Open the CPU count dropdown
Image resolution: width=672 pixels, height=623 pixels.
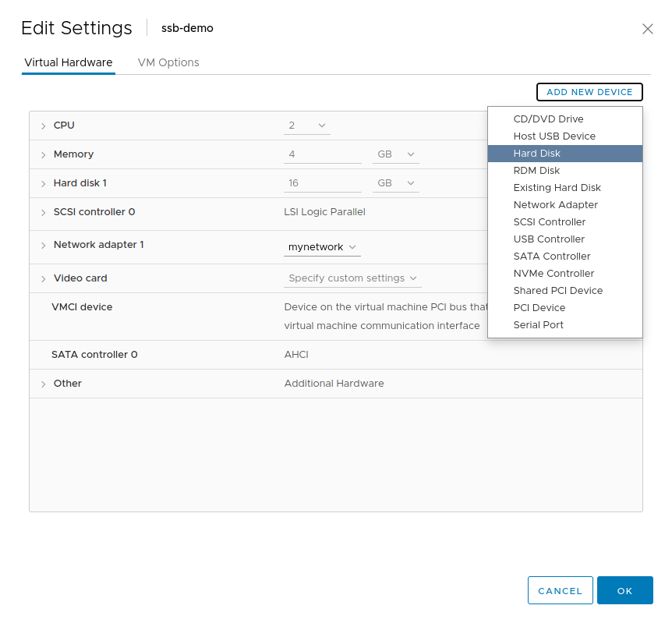(x=306, y=125)
